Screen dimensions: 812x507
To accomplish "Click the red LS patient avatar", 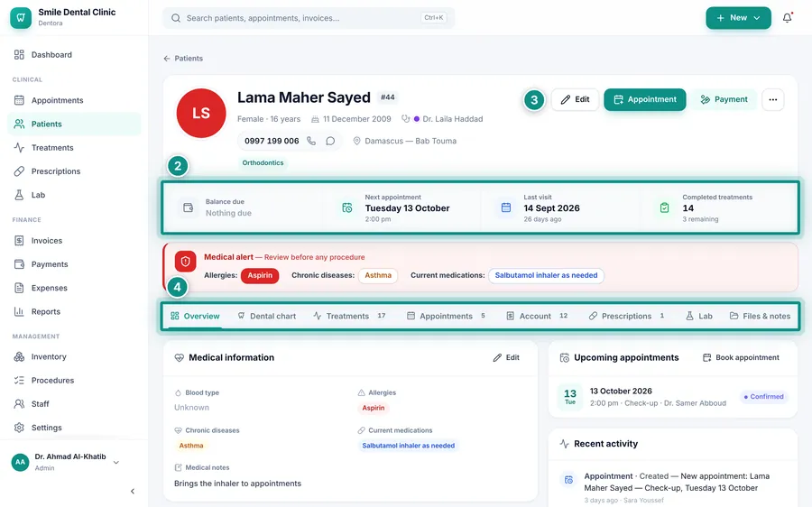I will 201,113.
